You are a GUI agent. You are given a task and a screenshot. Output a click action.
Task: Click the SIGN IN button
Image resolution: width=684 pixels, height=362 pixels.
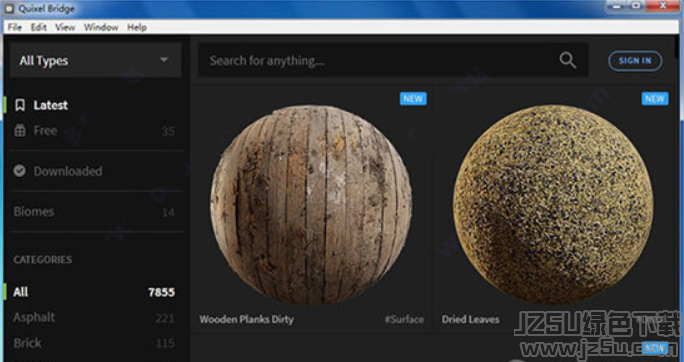click(635, 61)
